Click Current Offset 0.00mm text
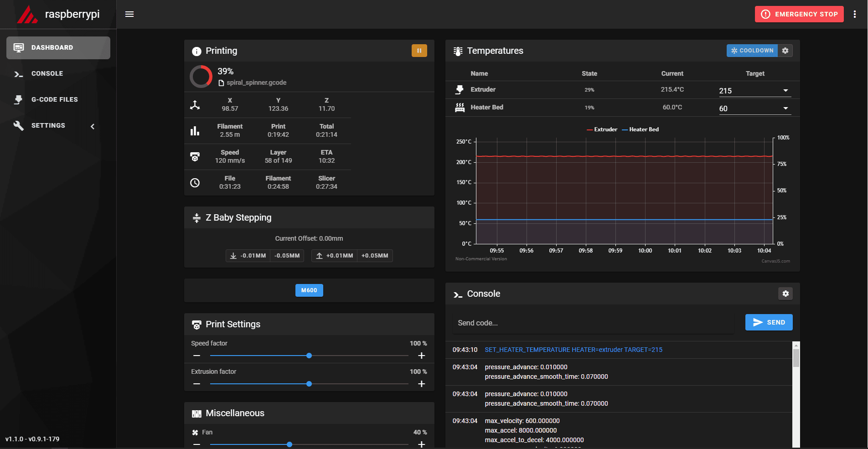 coord(309,238)
